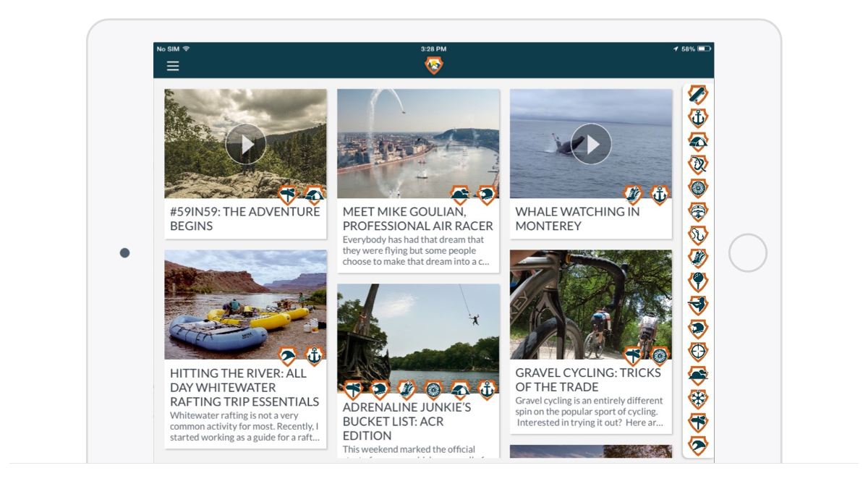Tap the tent badge on the #59IN59 card
The image size is (868, 489).
(x=314, y=195)
